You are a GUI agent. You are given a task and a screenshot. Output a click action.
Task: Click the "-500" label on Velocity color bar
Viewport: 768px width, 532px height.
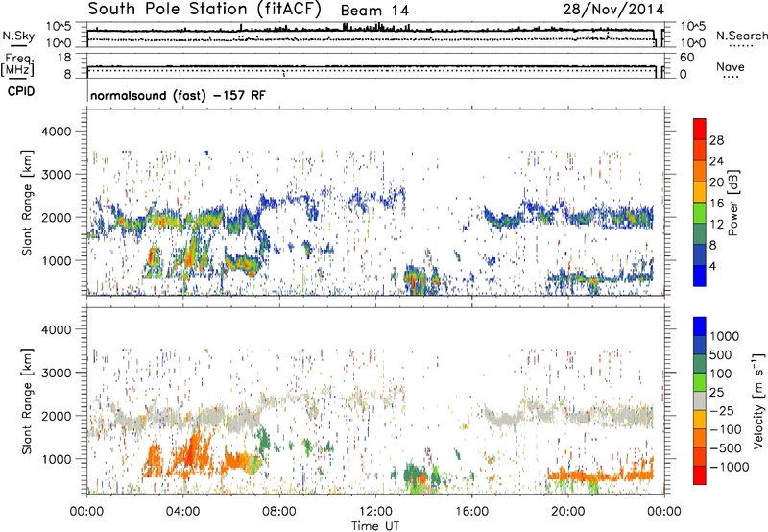pos(726,447)
